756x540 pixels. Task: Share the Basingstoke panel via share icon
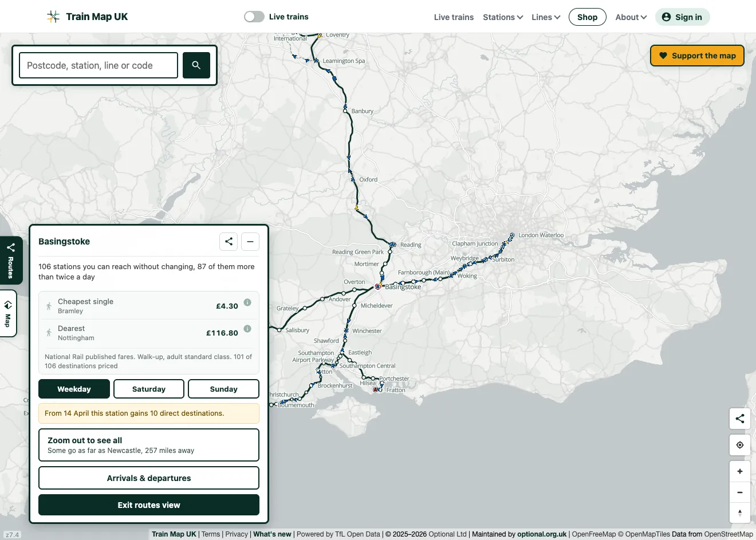coord(229,242)
